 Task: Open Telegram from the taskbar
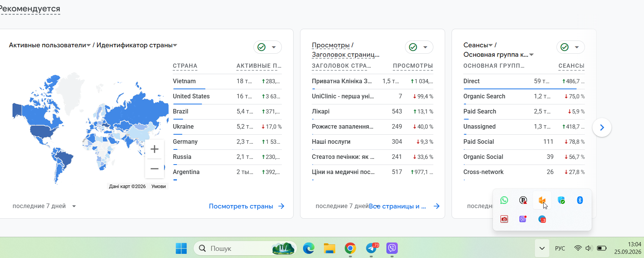click(x=372, y=248)
